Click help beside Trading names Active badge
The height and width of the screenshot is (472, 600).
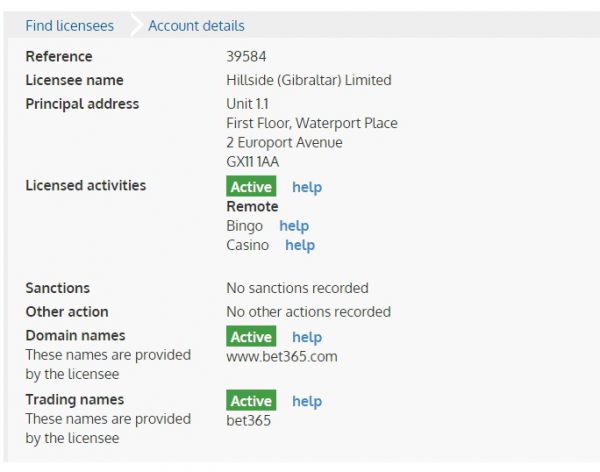tap(307, 401)
